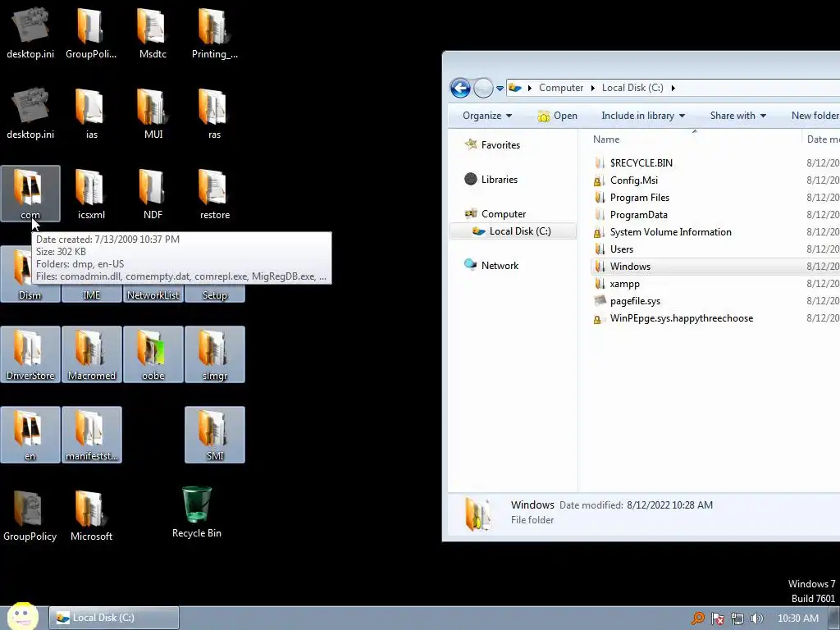Viewport: 840px width, 630px height.
Task: Select the slmgr folder icon
Action: [215, 354]
